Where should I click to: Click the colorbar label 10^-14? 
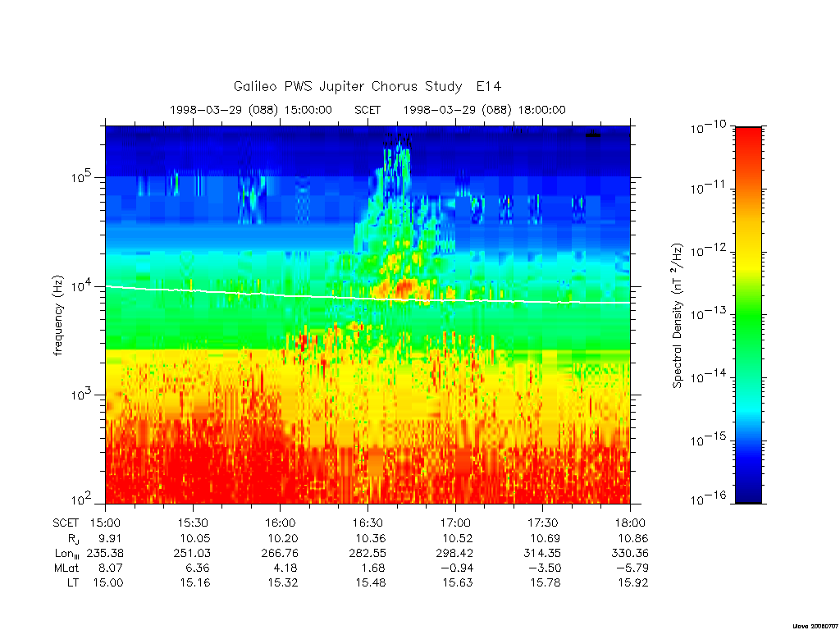708,377
